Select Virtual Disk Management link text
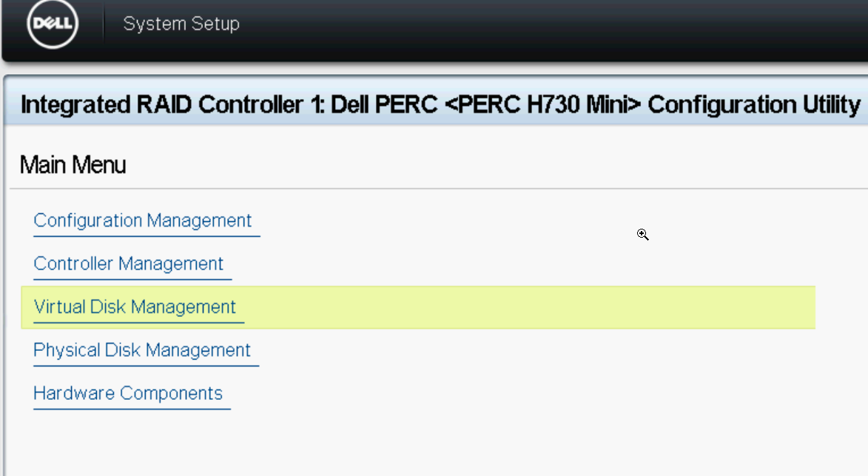Image resolution: width=868 pixels, height=476 pixels. 135,307
